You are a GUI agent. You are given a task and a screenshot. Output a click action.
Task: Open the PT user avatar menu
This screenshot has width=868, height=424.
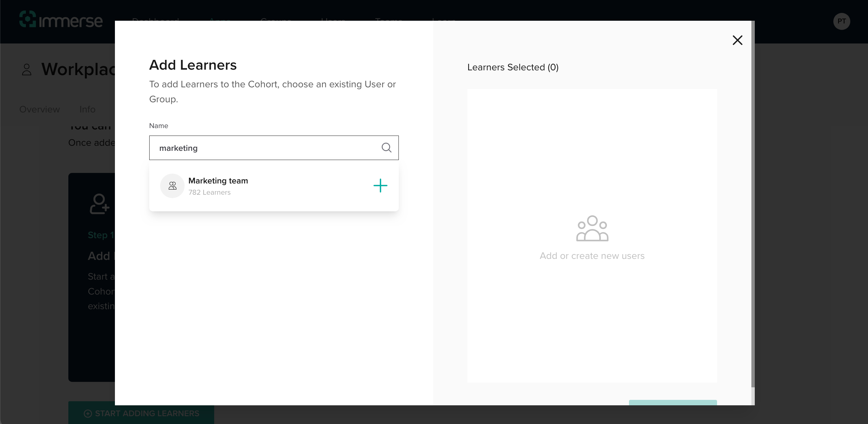(841, 21)
